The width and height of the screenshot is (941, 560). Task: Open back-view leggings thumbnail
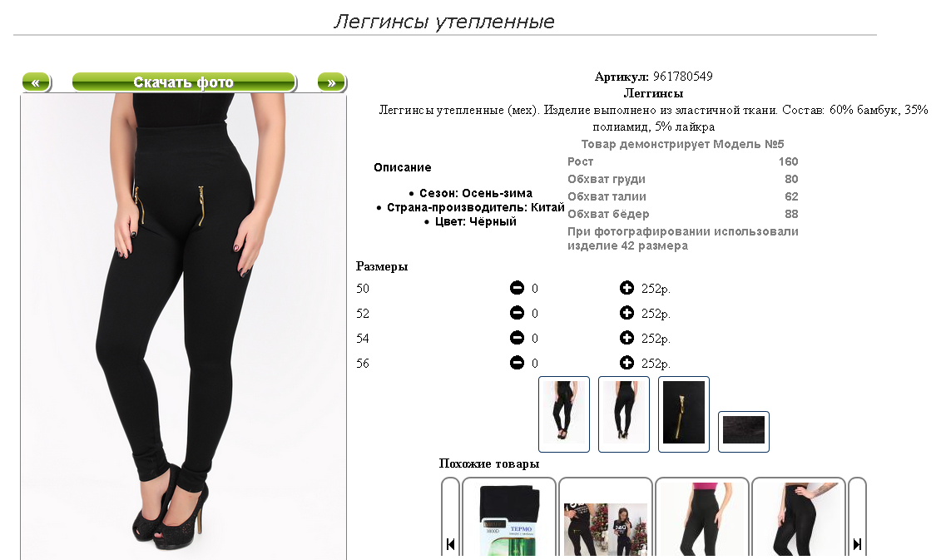pos(624,414)
